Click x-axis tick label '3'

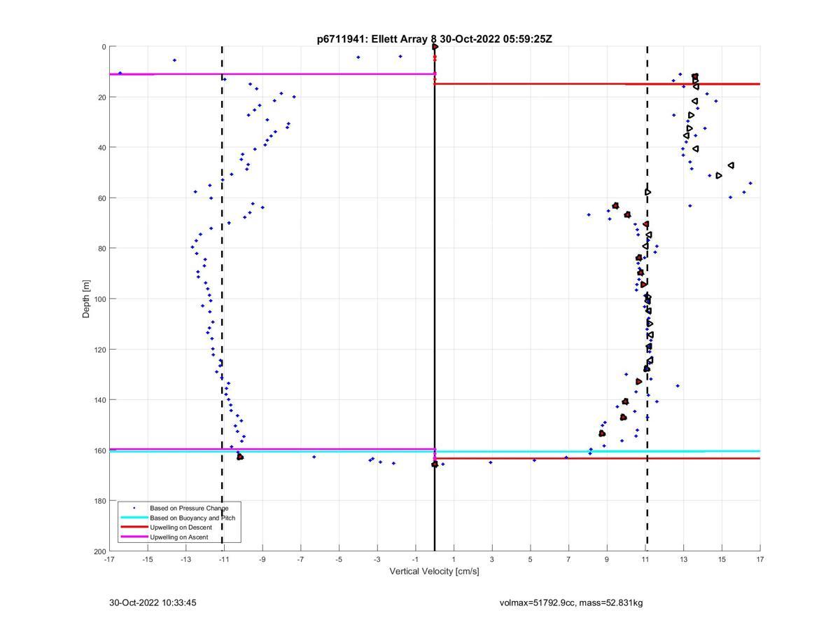tap(492, 559)
